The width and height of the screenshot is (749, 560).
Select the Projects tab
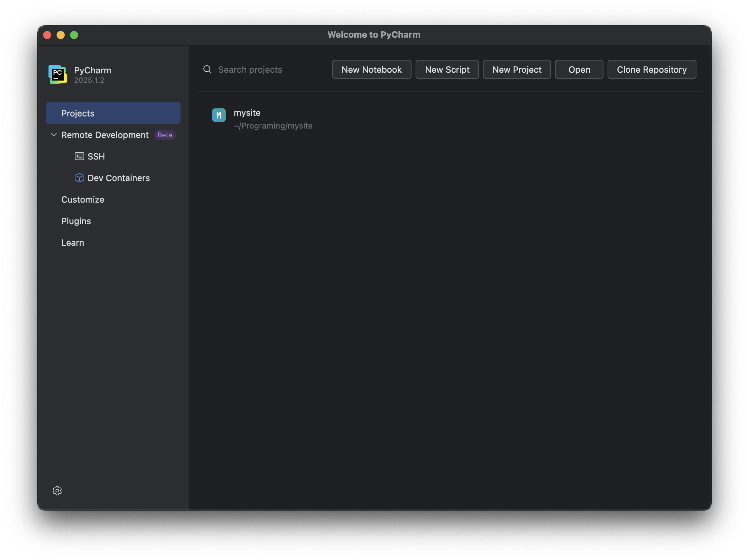[113, 113]
